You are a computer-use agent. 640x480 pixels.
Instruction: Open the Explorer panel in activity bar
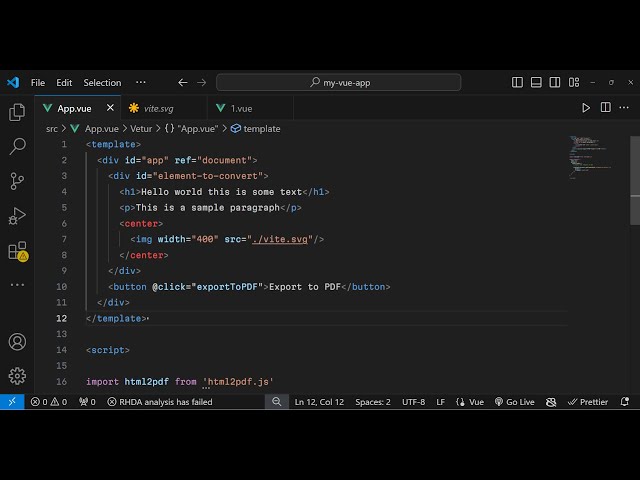pos(17,112)
